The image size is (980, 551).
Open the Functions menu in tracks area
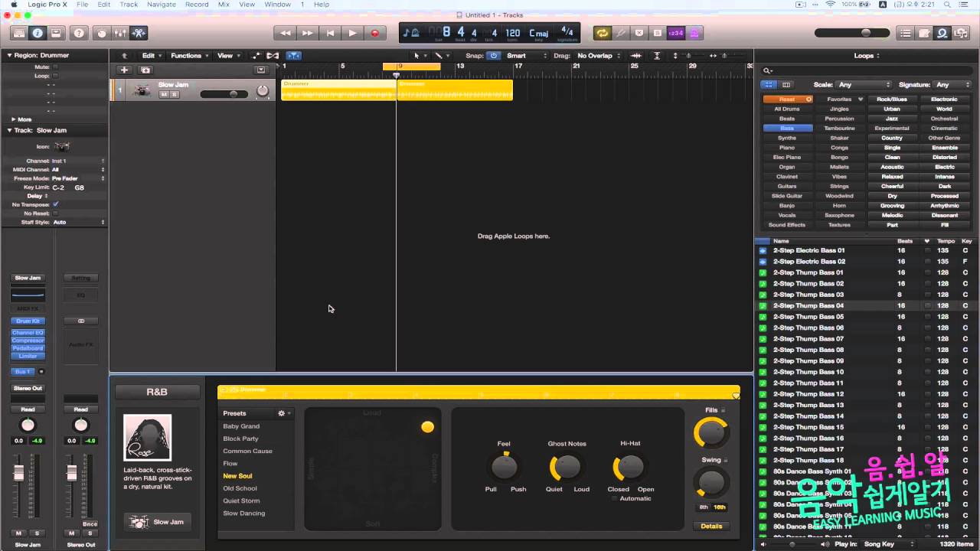tap(189, 56)
